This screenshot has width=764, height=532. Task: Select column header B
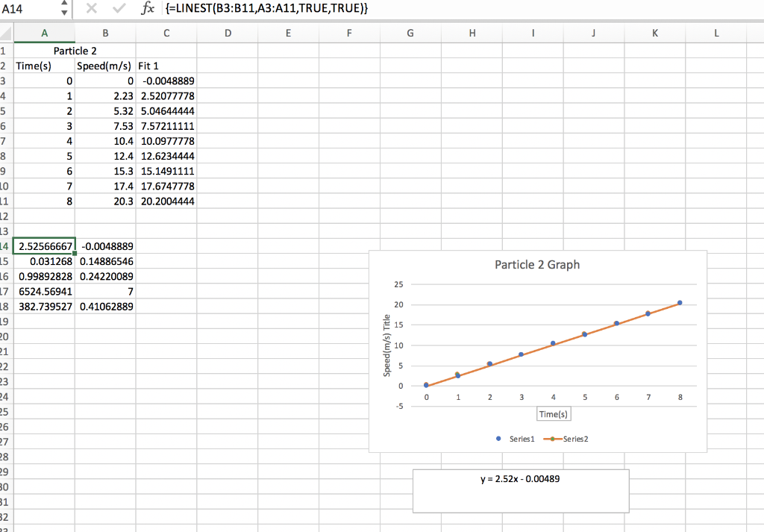point(104,33)
